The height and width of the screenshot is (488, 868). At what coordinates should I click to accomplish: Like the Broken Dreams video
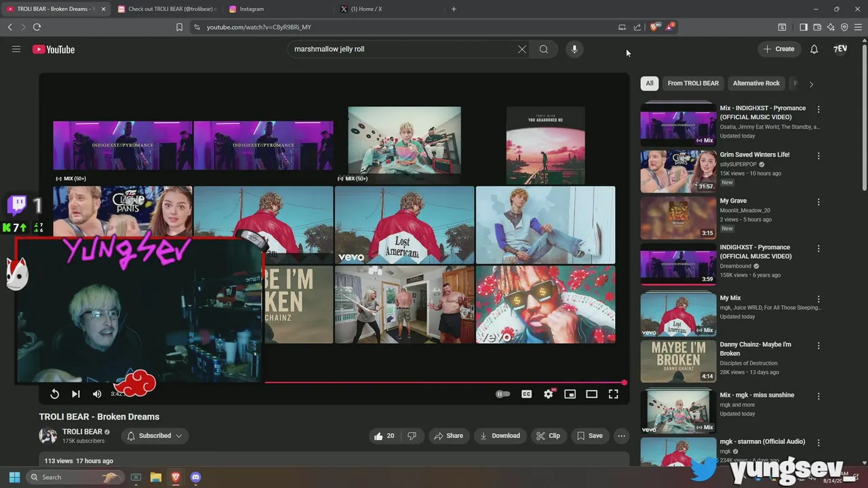click(384, 436)
